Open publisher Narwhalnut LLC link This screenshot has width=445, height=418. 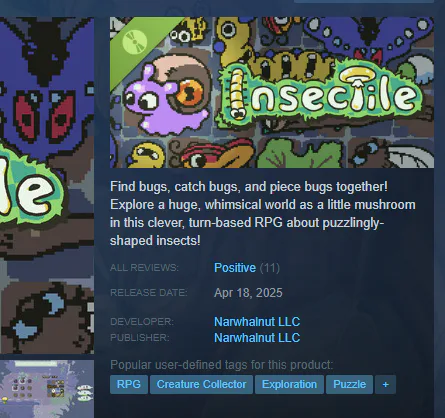257,338
